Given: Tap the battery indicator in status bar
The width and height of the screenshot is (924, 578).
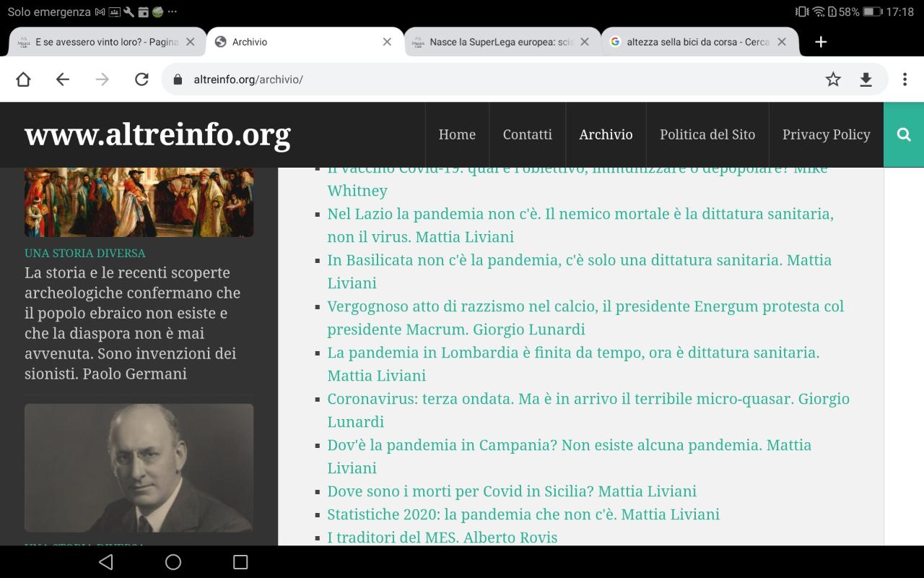Looking at the screenshot, I should 872,12.
